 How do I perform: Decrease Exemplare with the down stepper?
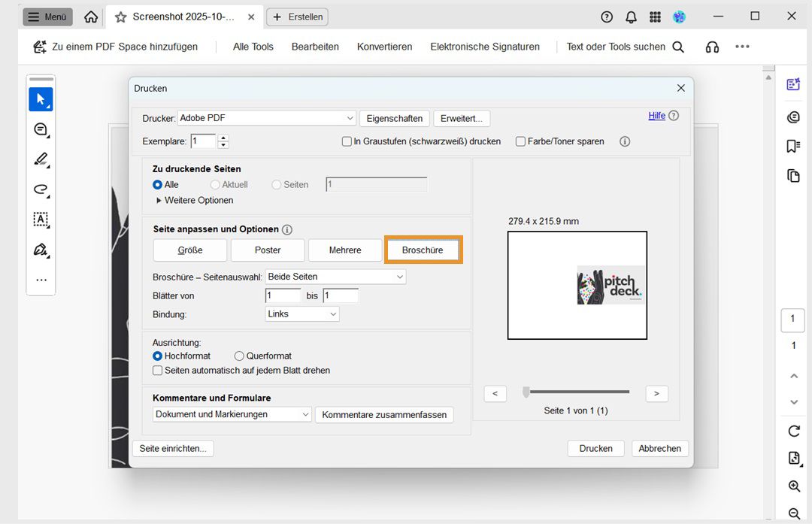click(x=223, y=145)
